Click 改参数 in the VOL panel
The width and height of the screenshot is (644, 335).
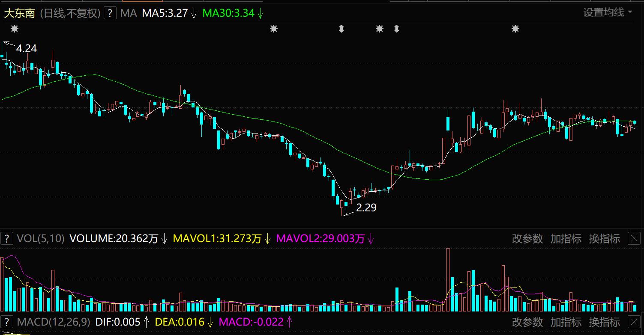[x=527, y=239]
